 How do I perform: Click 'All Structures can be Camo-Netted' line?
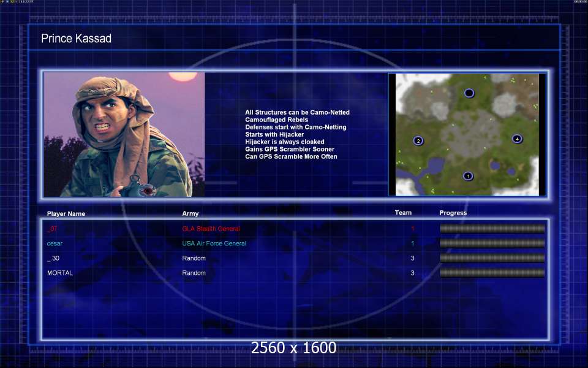298,112
